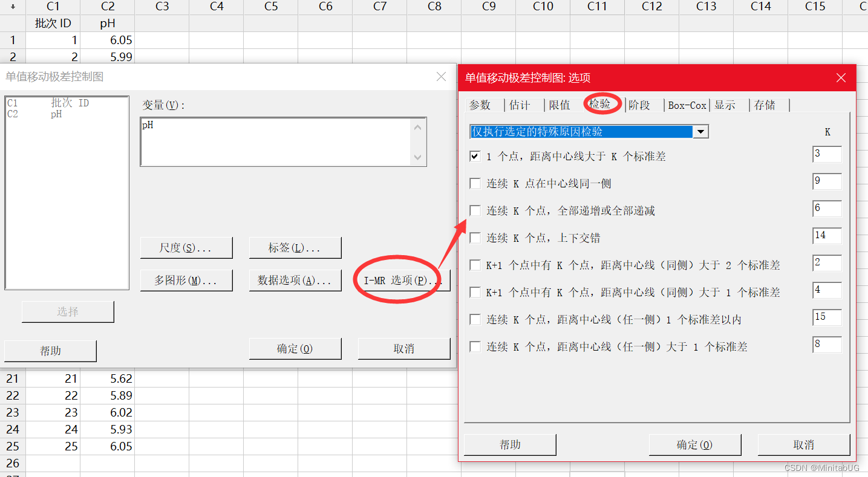Click the K field with value 15
Viewport: 868px width, 477px height.
827,317
